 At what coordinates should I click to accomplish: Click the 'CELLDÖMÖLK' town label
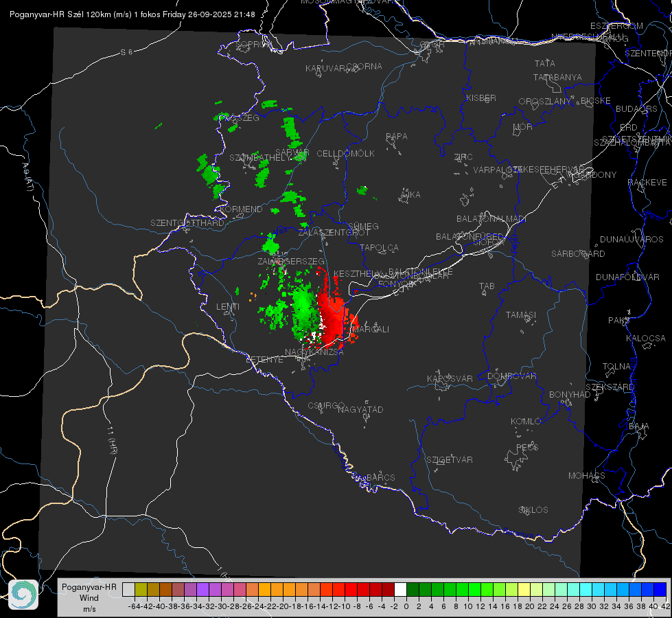coord(345,154)
